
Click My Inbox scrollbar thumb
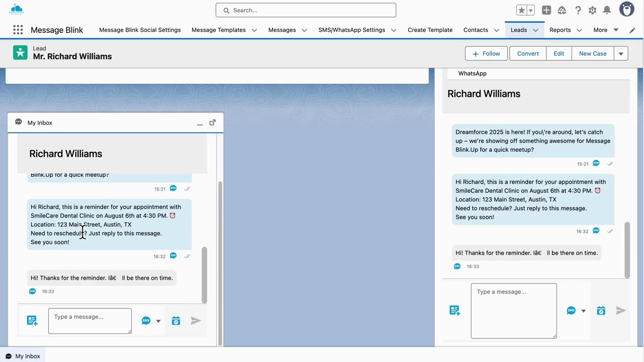(x=204, y=275)
